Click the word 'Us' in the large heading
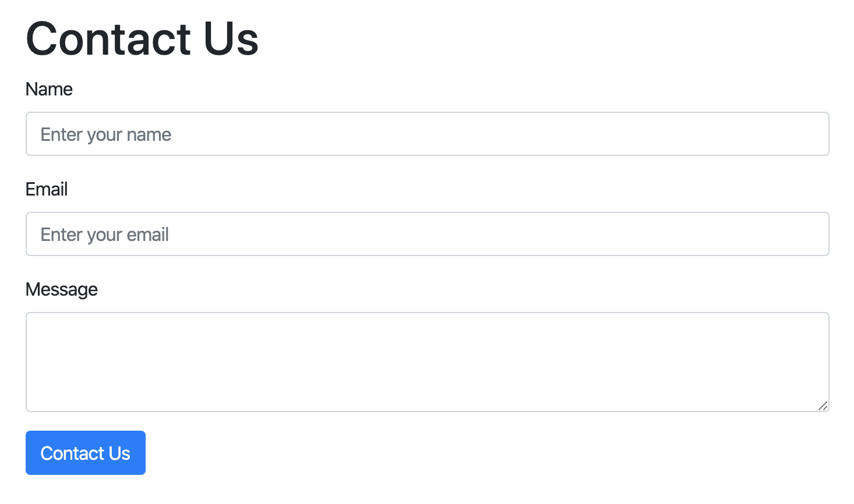The image size is (854, 504). (231, 39)
